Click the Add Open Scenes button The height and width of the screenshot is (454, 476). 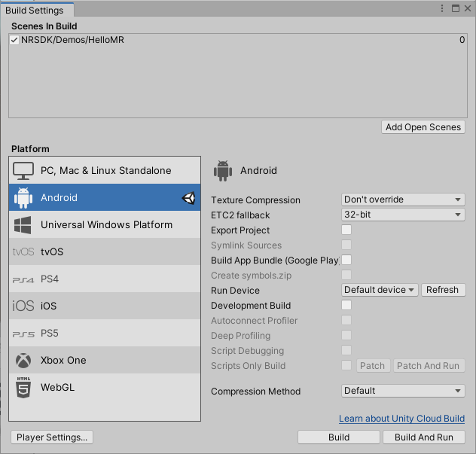[423, 126]
